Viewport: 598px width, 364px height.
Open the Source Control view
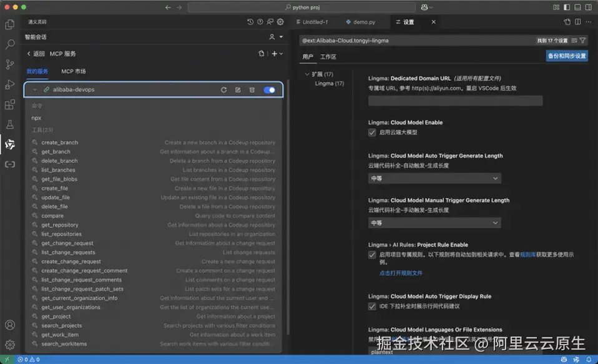click(x=10, y=64)
